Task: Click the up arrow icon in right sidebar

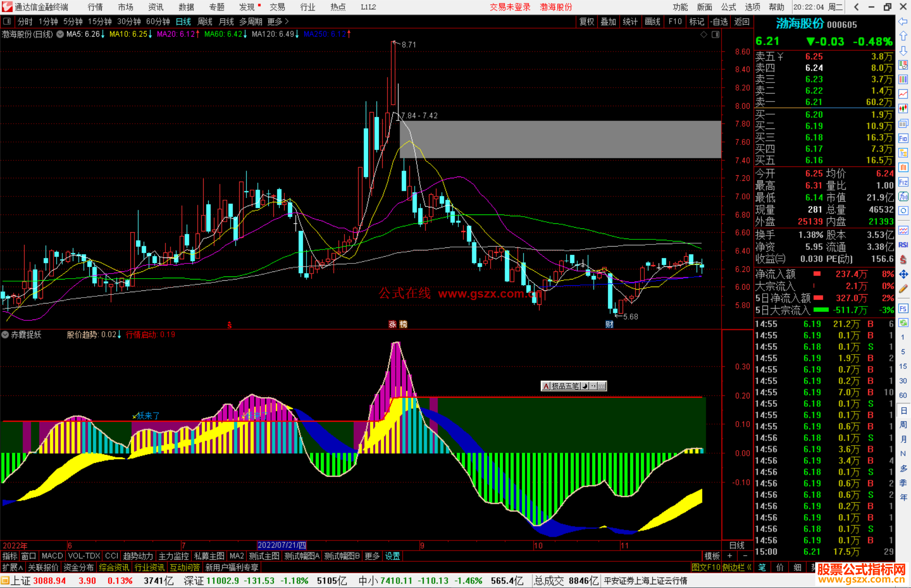Action: pyautogui.click(x=903, y=36)
